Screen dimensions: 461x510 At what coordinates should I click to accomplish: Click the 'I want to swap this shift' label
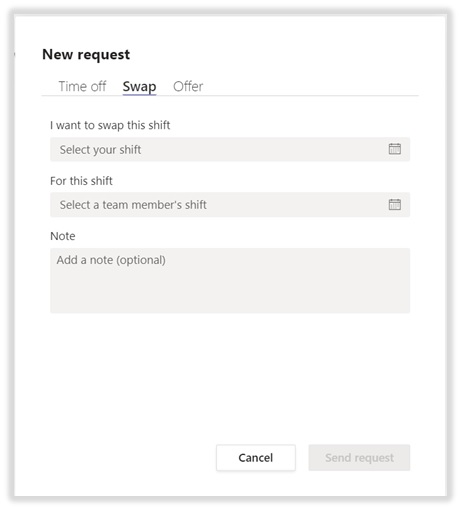click(x=110, y=125)
